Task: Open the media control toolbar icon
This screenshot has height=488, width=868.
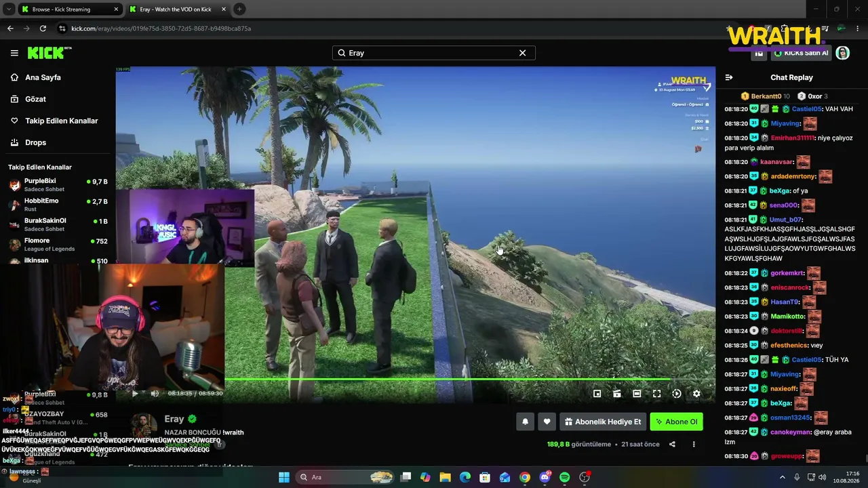Action: [x=825, y=28]
